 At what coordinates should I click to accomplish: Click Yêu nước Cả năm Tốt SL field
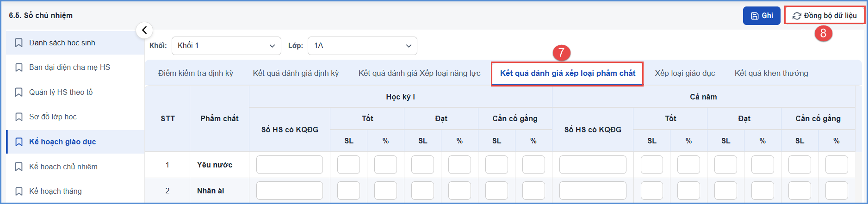pyautogui.click(x=652, y=165)
